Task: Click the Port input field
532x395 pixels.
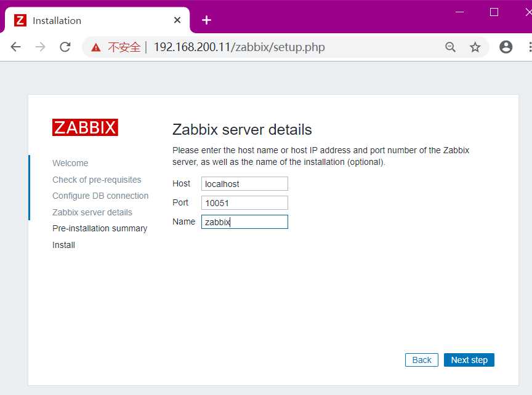Action: click(x=244, y=203)
